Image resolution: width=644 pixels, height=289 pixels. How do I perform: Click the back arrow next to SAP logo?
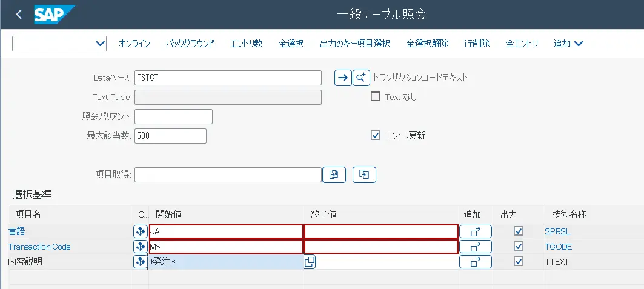(x=19, y=14)
